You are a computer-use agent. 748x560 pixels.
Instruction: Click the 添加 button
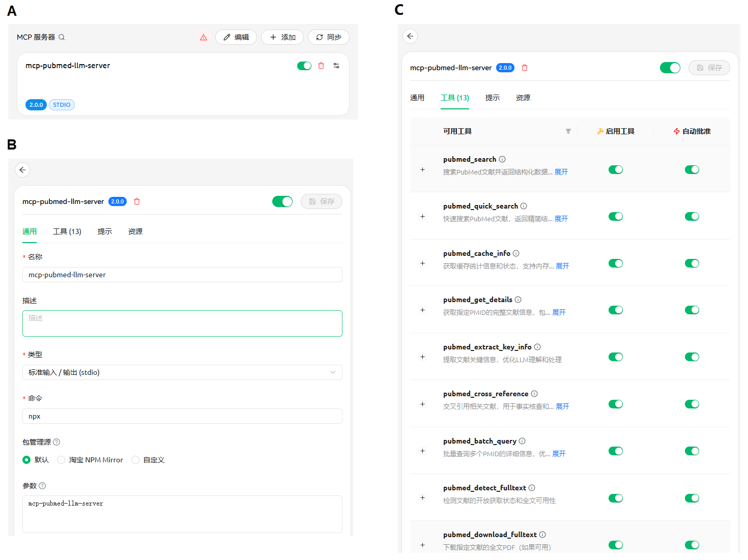click(282, 37)
